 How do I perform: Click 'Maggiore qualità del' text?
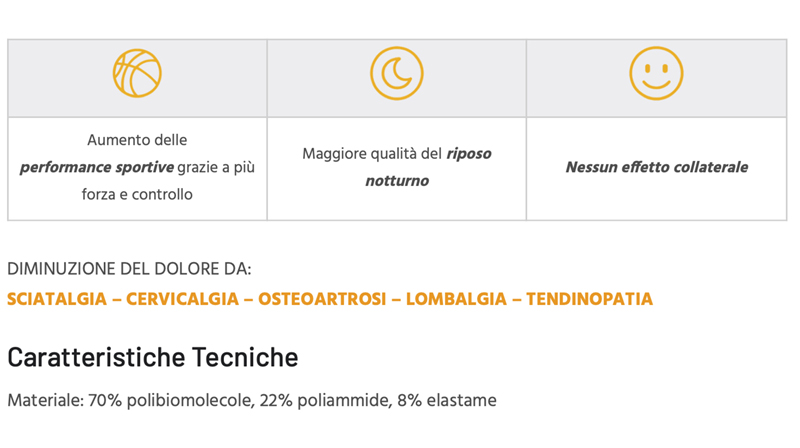(x=372, y=154)
